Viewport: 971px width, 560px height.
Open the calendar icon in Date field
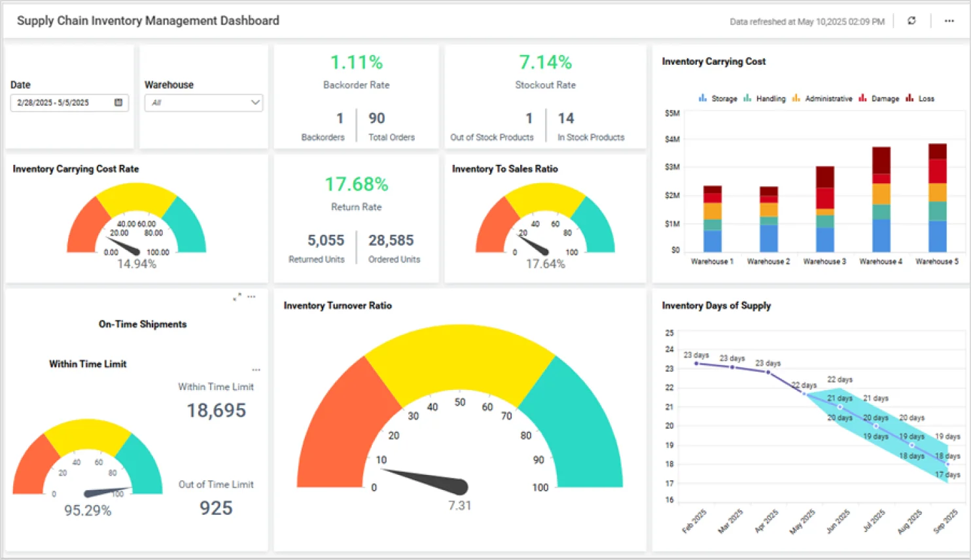point(118,103)
